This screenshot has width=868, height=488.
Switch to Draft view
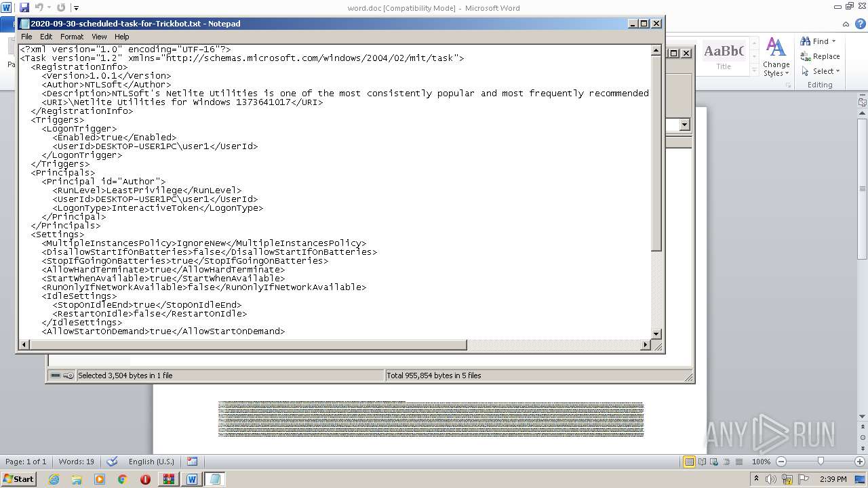click(x=739, y=462)
